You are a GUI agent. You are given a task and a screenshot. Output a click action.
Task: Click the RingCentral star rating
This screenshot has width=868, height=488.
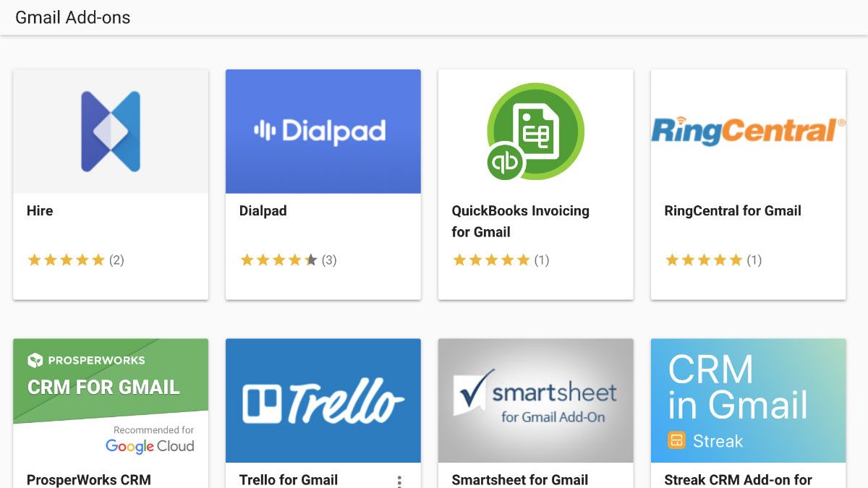(x=705, y=260)
